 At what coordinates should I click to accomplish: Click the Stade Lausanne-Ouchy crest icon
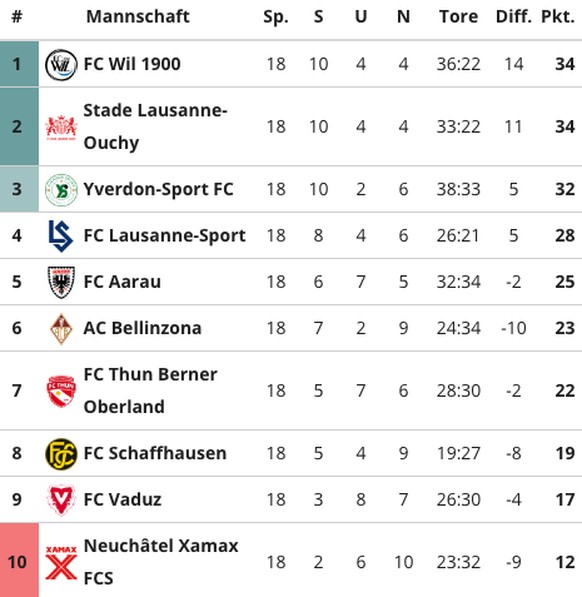61,127
